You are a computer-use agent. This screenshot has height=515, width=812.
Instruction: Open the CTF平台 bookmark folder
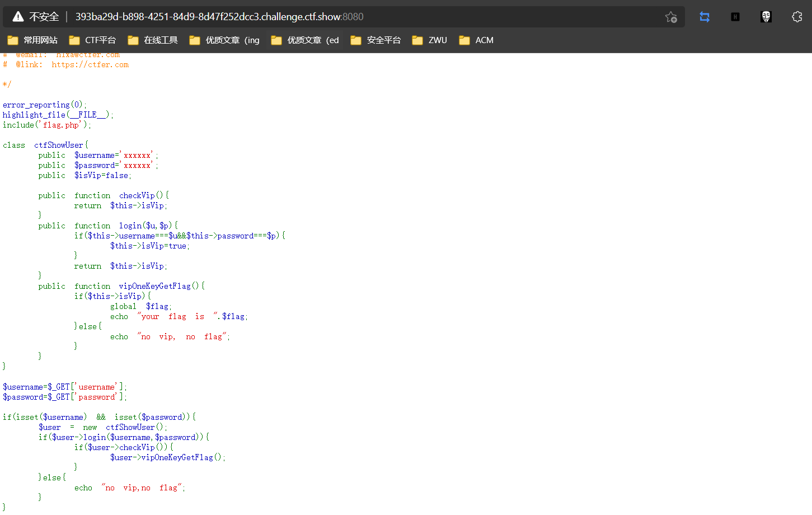tap(92, 40)
